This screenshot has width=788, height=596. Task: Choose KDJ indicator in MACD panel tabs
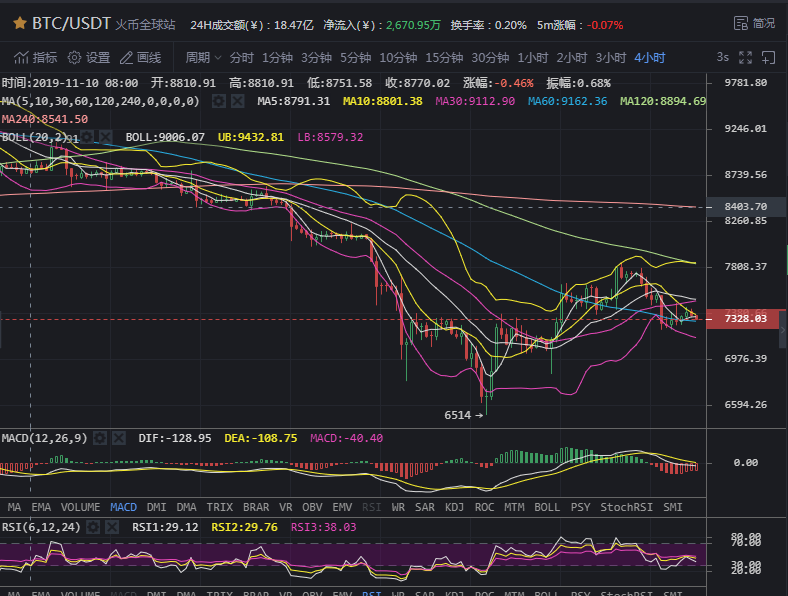[454, 507]
